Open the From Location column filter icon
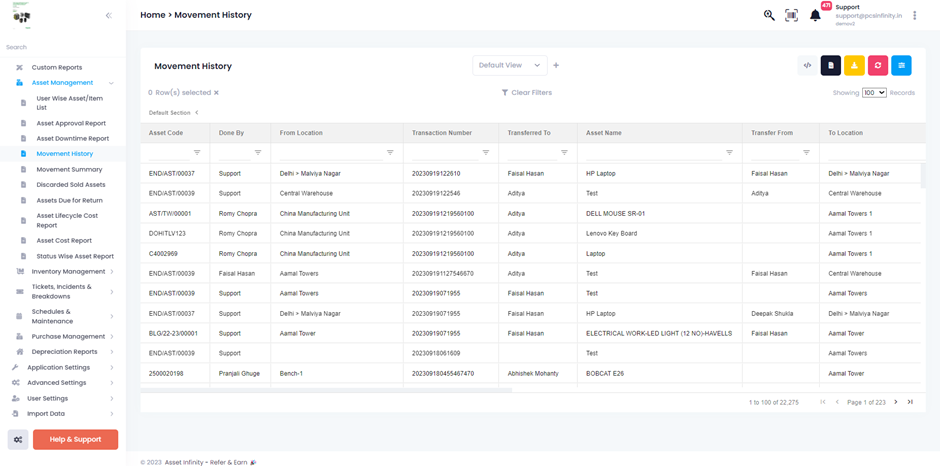 [390, 152]
